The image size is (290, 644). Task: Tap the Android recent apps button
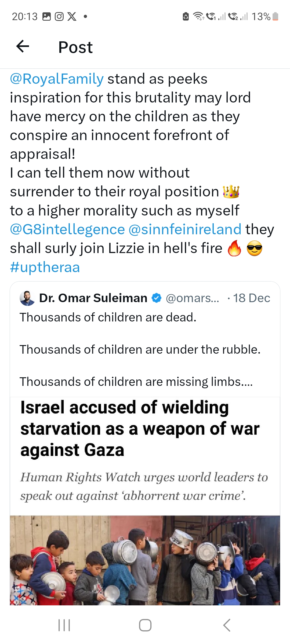click(x=64, y=625)
